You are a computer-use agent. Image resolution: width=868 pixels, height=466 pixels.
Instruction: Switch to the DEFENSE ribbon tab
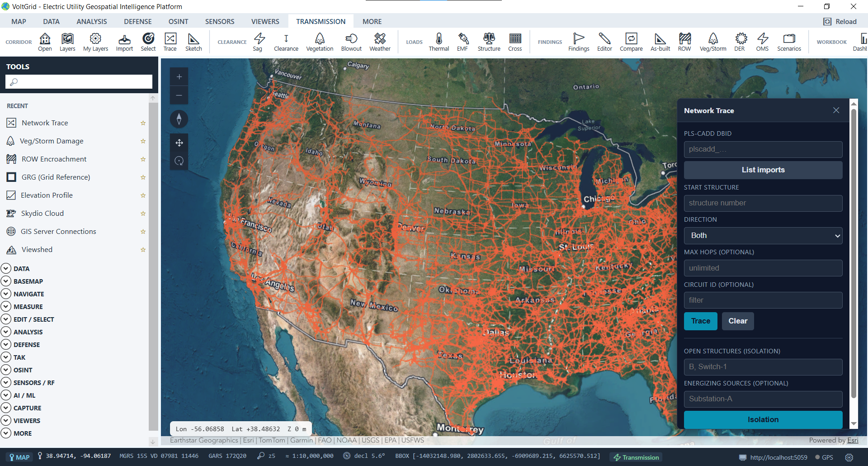tap(138, 22)
